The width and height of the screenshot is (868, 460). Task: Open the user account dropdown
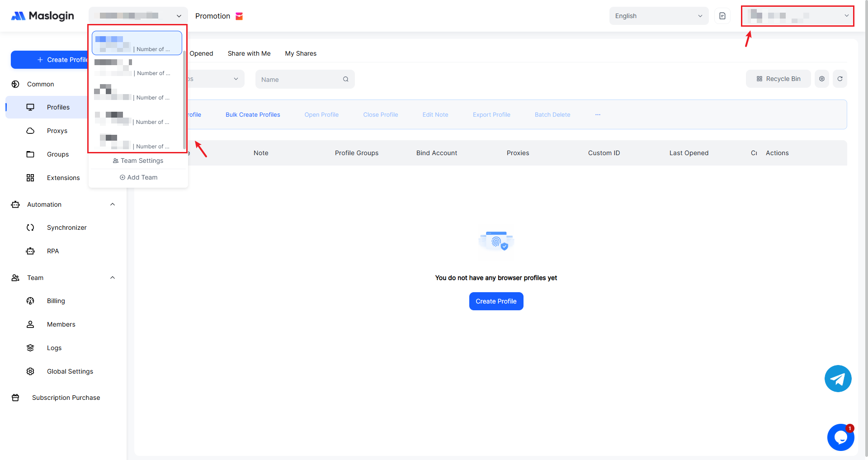point(797,16)
